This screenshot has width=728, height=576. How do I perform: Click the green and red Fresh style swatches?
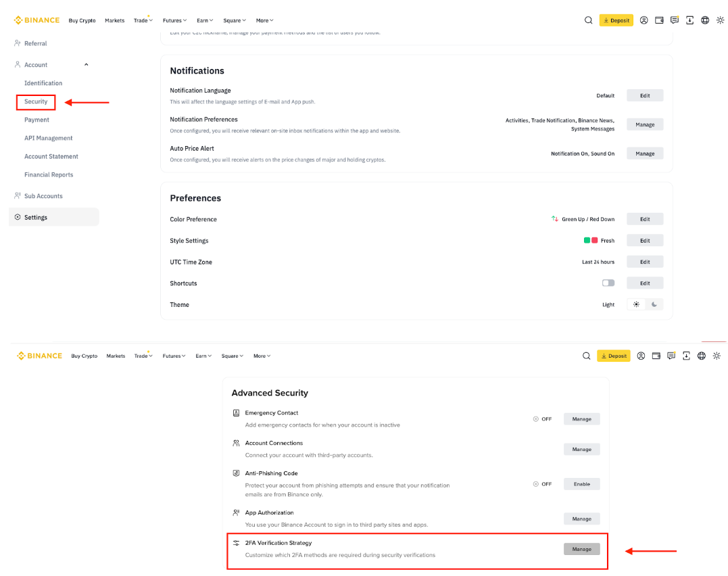coord(591,241)
